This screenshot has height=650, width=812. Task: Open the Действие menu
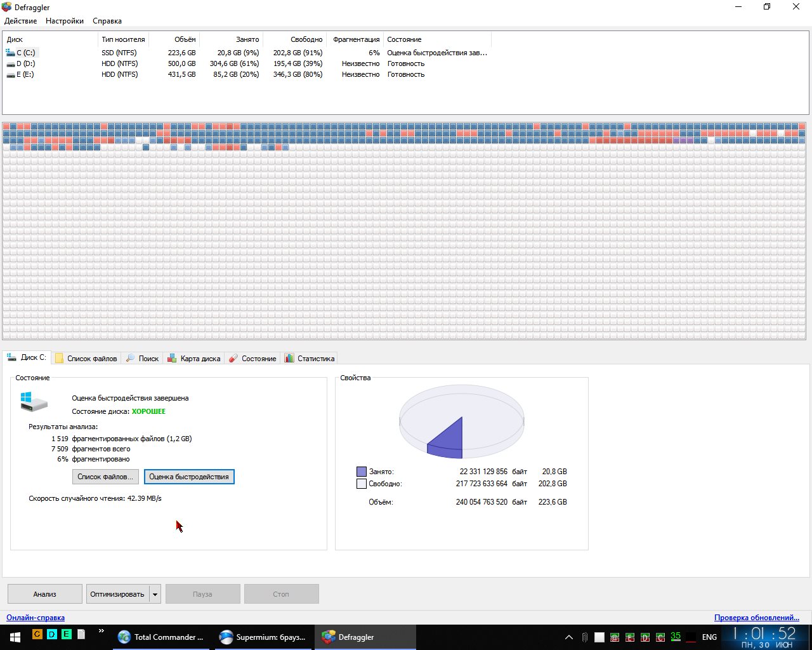click(x=20, y=21)
